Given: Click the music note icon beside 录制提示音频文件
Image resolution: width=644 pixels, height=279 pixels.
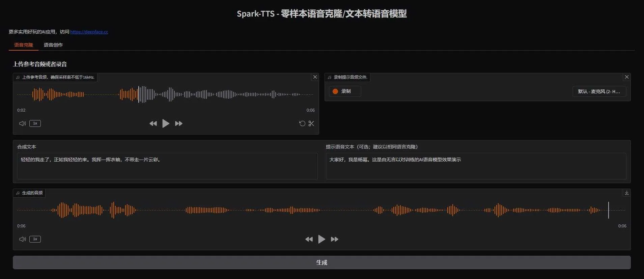Looking at the screenshot, I should pos(330,77).
